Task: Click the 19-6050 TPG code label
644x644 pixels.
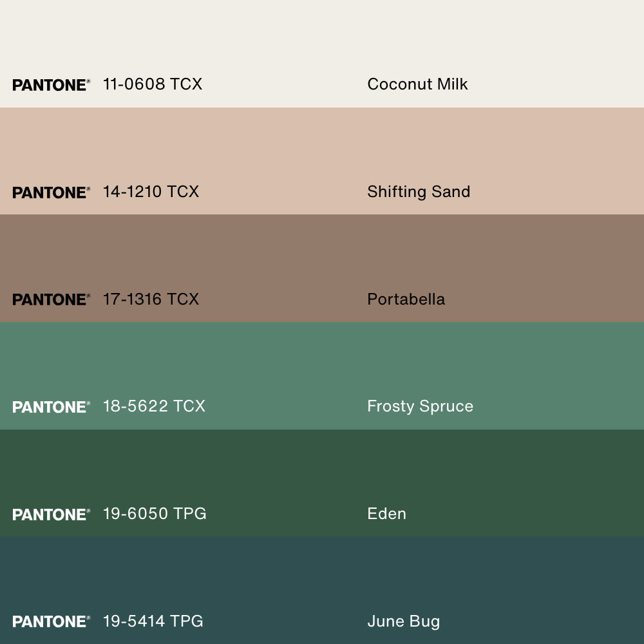Action: tap(155, 514)
